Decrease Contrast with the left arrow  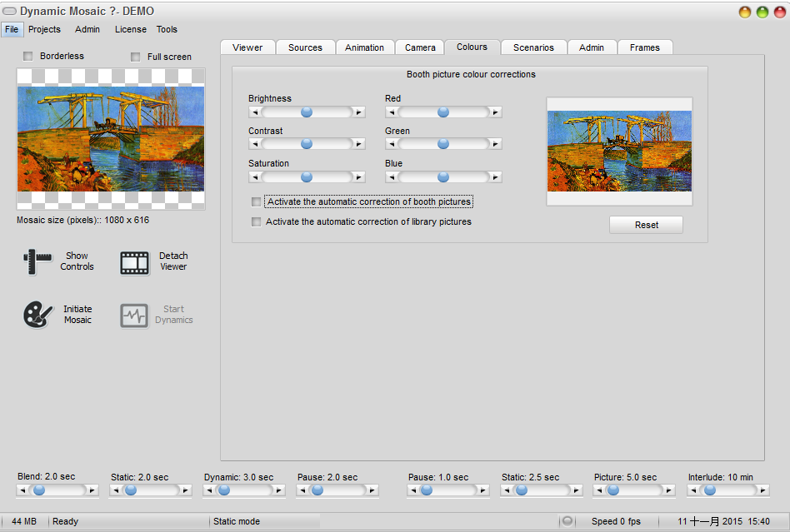(255, 144)
